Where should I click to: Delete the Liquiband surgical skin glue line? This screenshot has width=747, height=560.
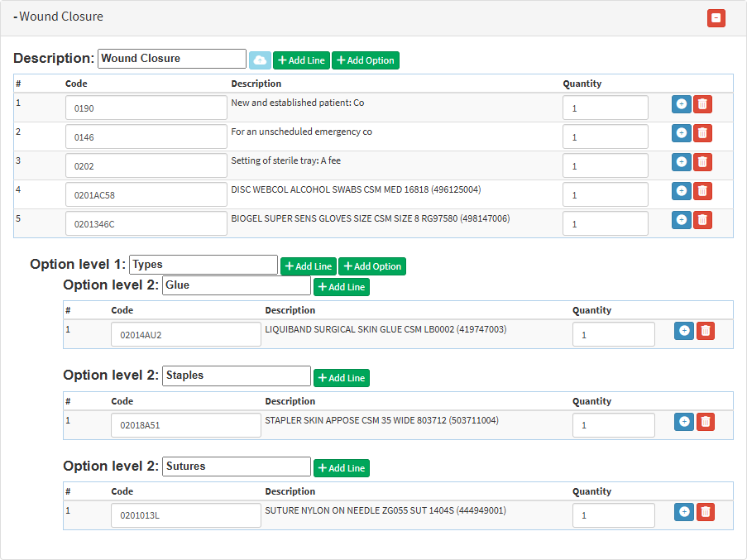[705, 331]
